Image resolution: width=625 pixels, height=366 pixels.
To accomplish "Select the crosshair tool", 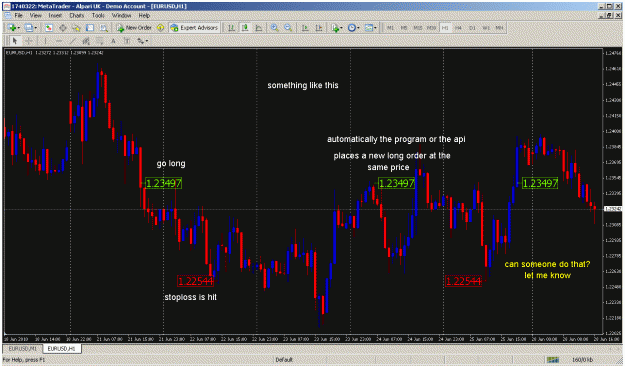I will (x=29, y=41).
